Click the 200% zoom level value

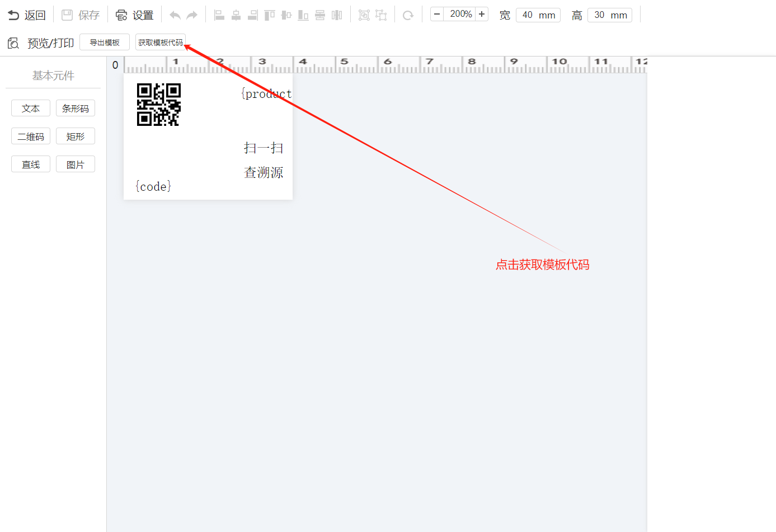click(461, 14)
